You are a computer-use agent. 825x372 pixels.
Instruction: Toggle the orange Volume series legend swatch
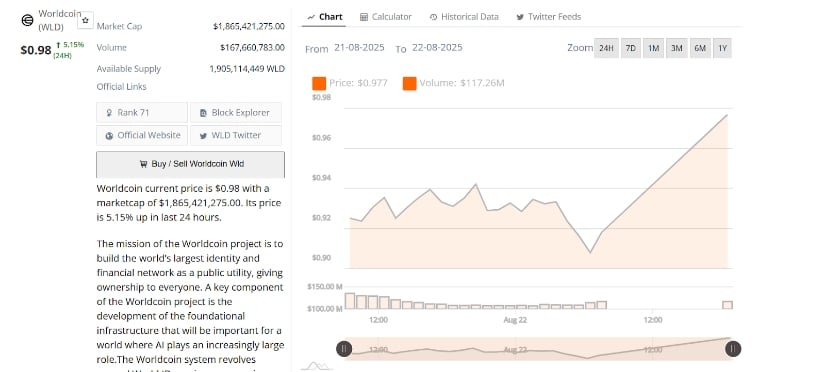pyautogui.click(x=410, y=83)
